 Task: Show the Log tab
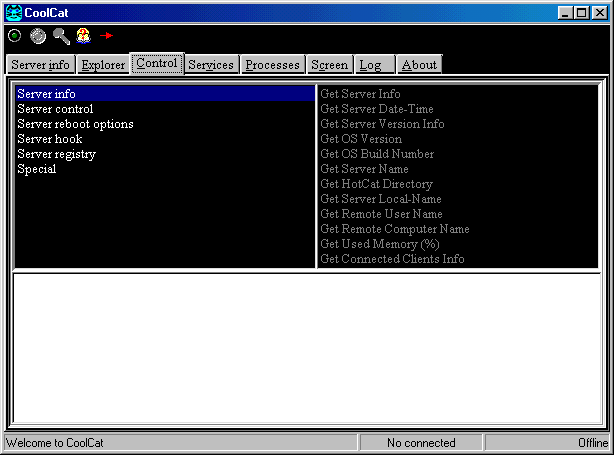371,65
